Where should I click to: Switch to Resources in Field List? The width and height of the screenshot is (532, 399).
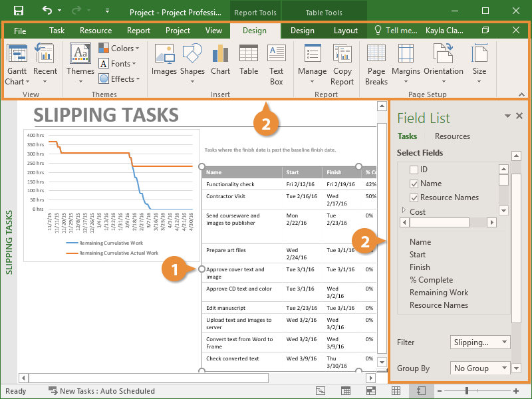pos(452,136)
